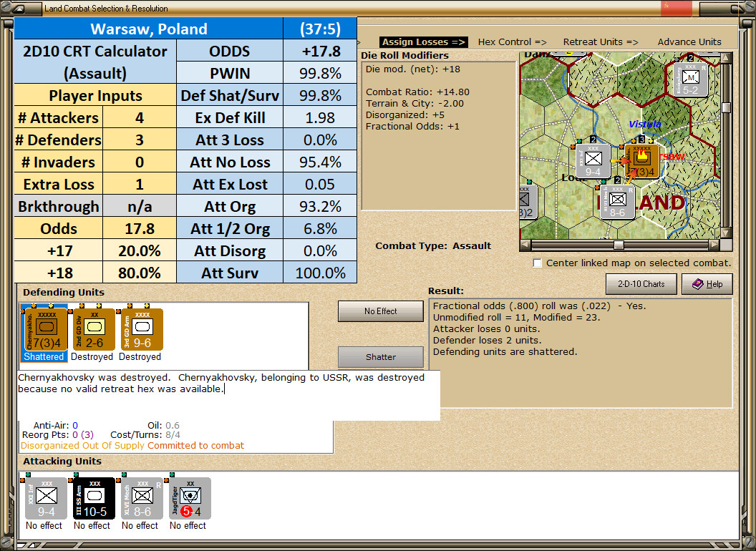Select the XXI Inf 9-4 attacking unit
This screenshot has height=551, width=756.
pyautogui.click(x=45, y=499)
